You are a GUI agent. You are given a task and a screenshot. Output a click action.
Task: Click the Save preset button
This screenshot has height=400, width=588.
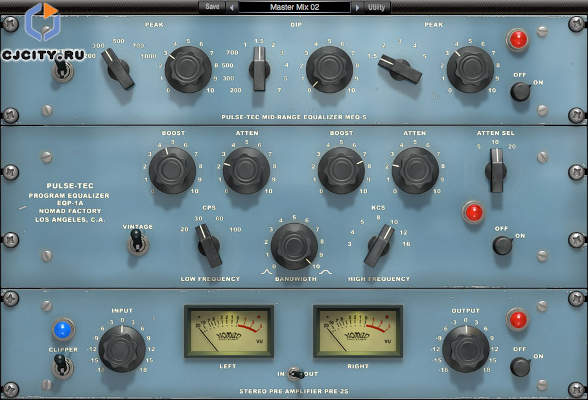212,7
